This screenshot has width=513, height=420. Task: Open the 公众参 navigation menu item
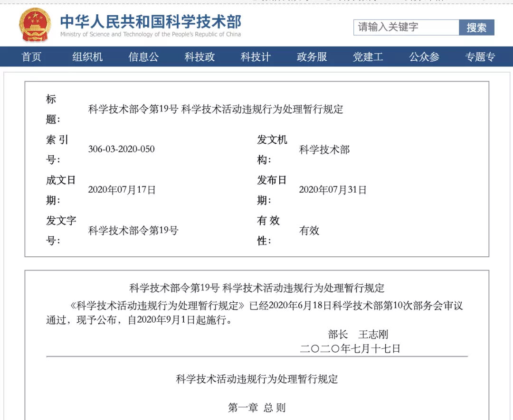tap(424, 57)
